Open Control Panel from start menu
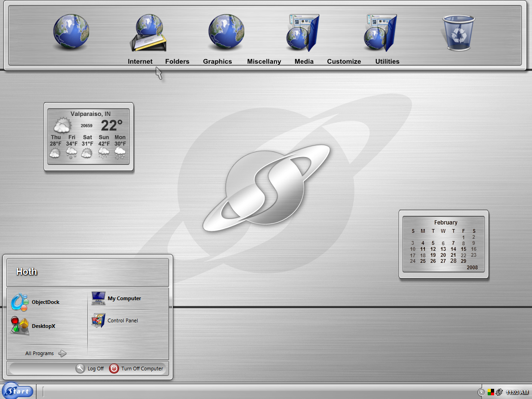 (x=115, y=320)
